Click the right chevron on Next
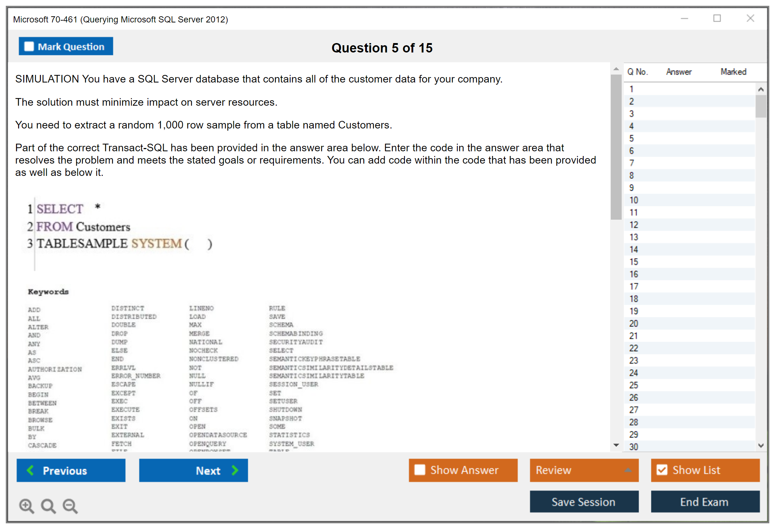The width and height of the screenshot is (778, 532). pos(235,470)
